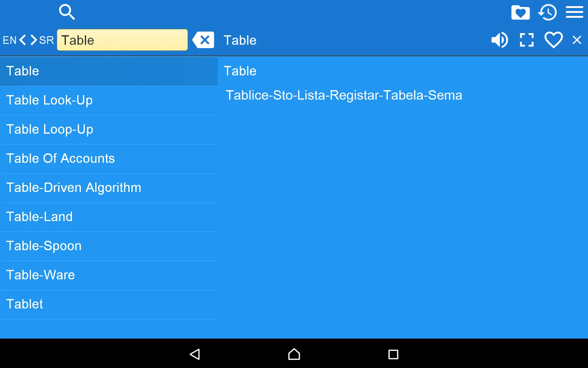The height and width of the screenshot is (368, 588).
Task: Click the search icon at top
Action: (67, 12)
